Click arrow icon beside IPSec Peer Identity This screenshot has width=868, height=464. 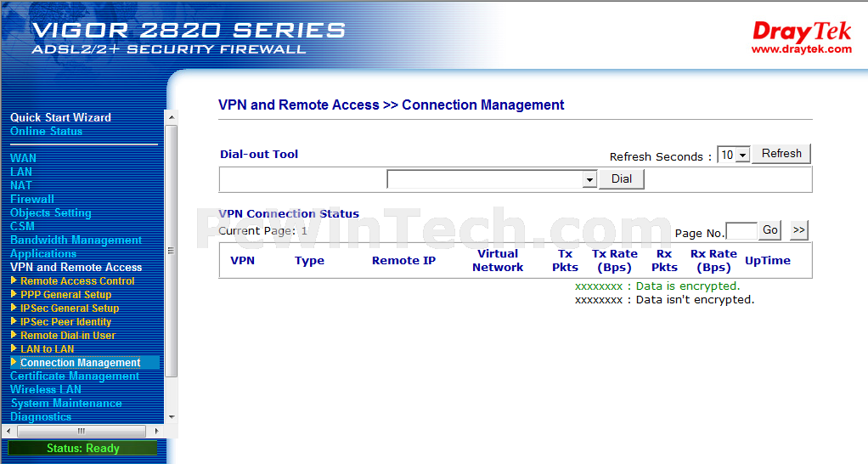14,320
